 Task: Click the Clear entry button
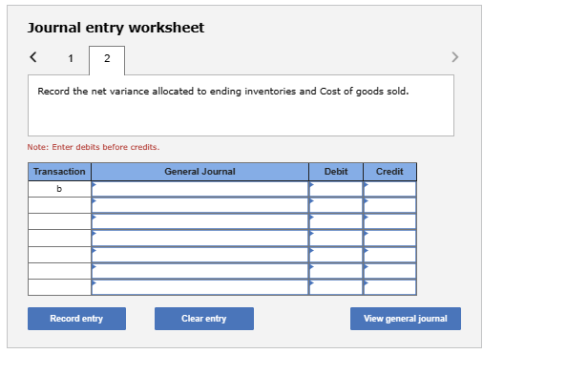tap(204, 319)
